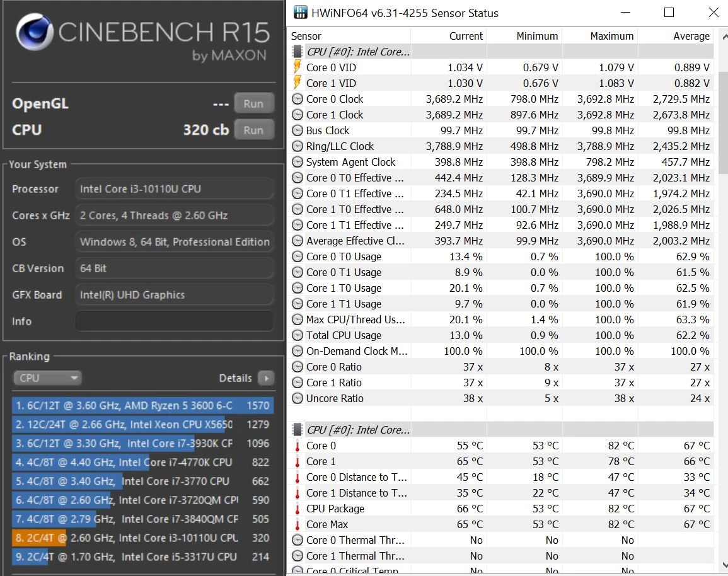Click the clock icon beside Ring/LLC Clock

tap(297, 146)
